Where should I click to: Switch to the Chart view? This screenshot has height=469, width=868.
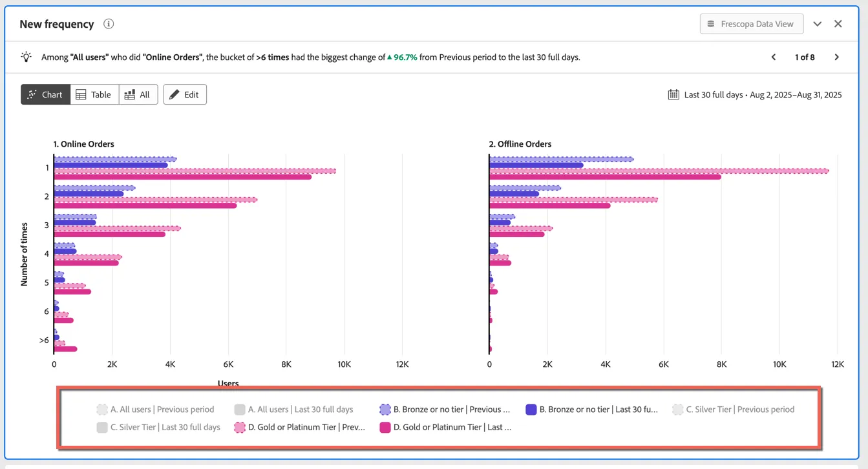pos(45,94)
